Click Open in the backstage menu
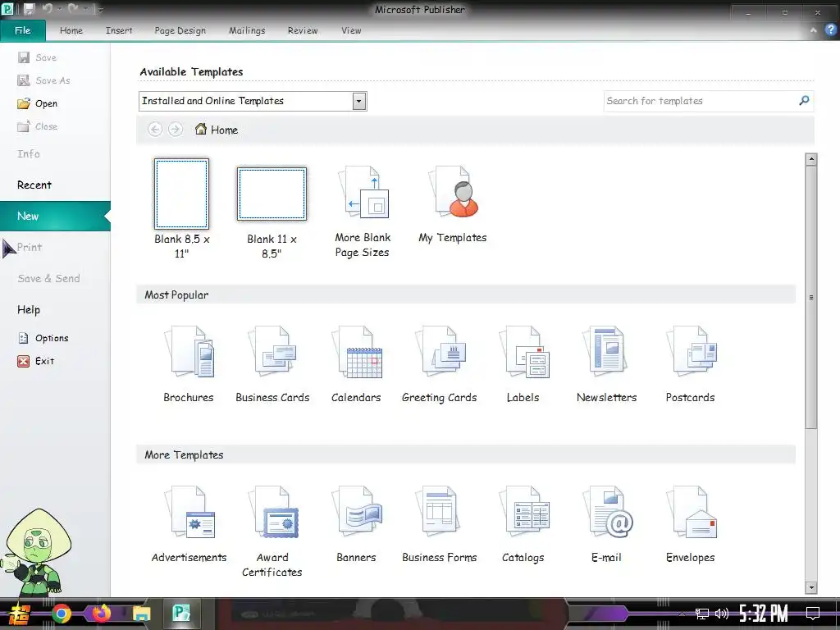840x630 pixels. pyautogui.click(x=38, y=103)
